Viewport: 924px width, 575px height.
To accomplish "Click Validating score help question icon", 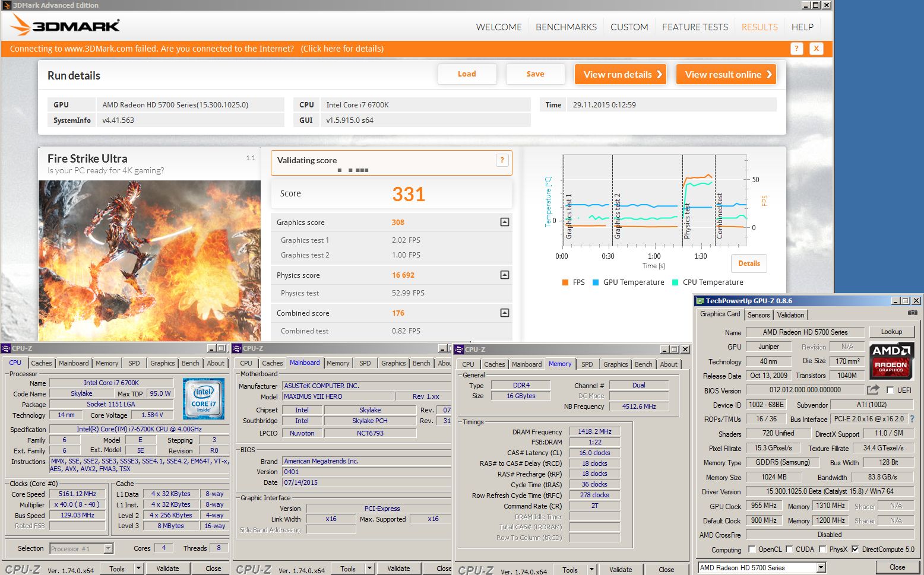I will click(x=502, y=160).
